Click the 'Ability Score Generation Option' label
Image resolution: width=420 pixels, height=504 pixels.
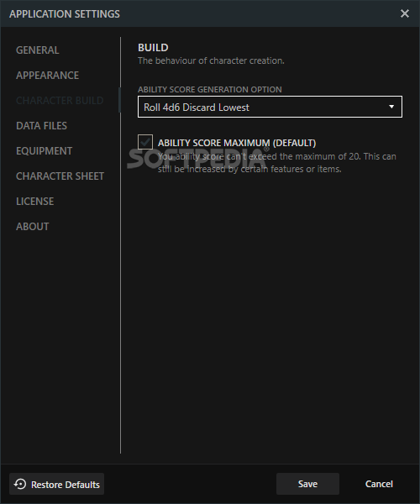[x=210, y=89]
